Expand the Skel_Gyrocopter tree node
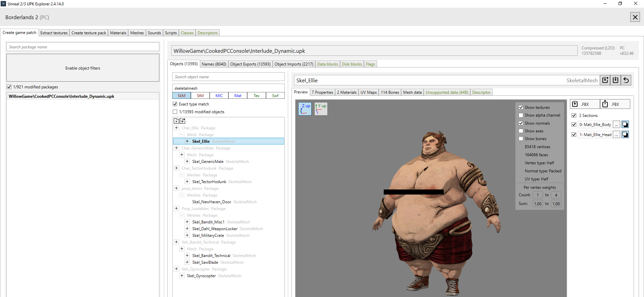This screenshot has height=297, width=644. (x=182, y=276)
